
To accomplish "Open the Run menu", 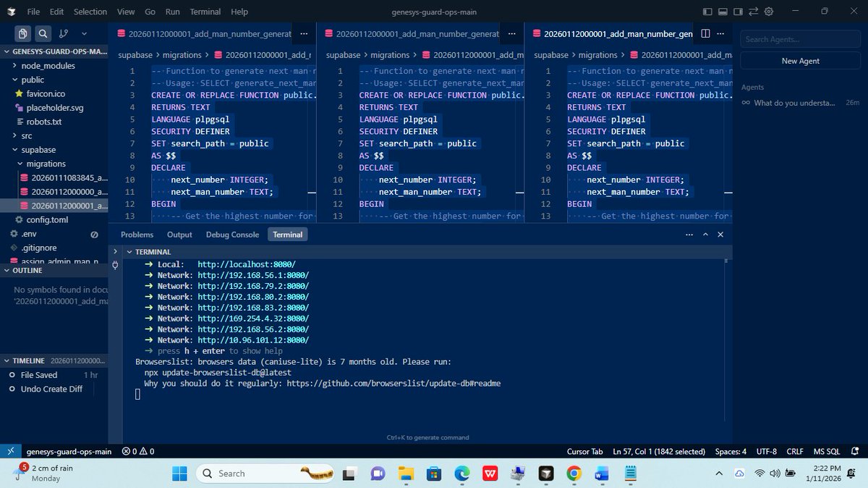I will pos(172,12).
